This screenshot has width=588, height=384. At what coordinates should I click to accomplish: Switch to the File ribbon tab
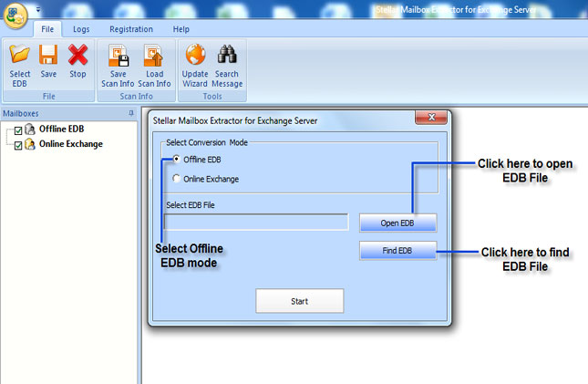[47, 29]
